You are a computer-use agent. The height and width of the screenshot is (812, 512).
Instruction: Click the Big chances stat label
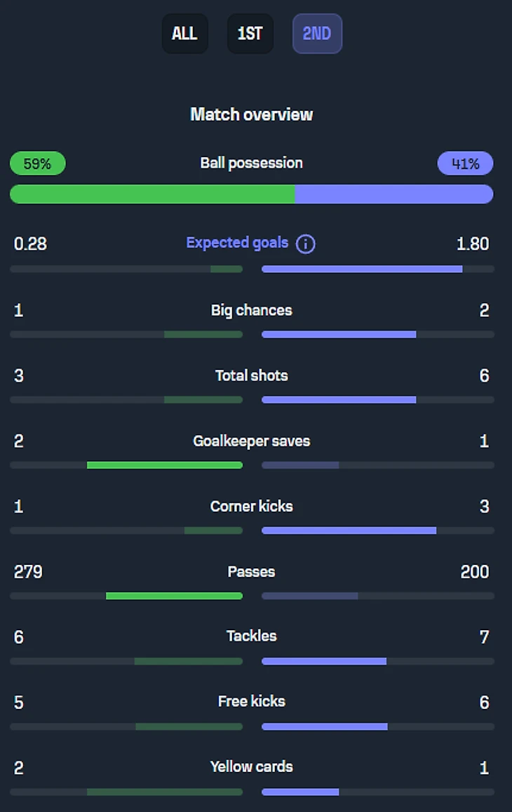pyautogui.click(x=251, y=310)
